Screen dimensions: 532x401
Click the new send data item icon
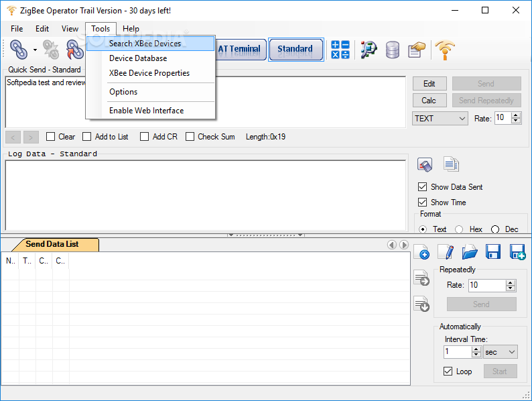(x=422, y=251)
